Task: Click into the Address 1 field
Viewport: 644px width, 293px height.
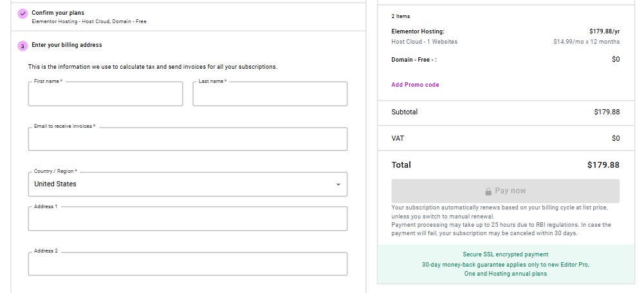Action: click(x=187, y=219)
